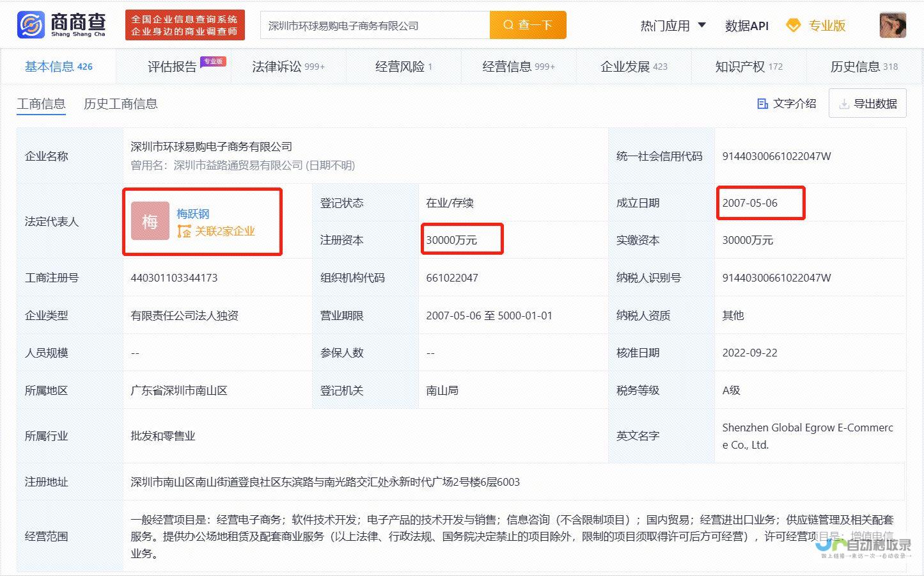Select registration number 440301103344173

(174, 278)
